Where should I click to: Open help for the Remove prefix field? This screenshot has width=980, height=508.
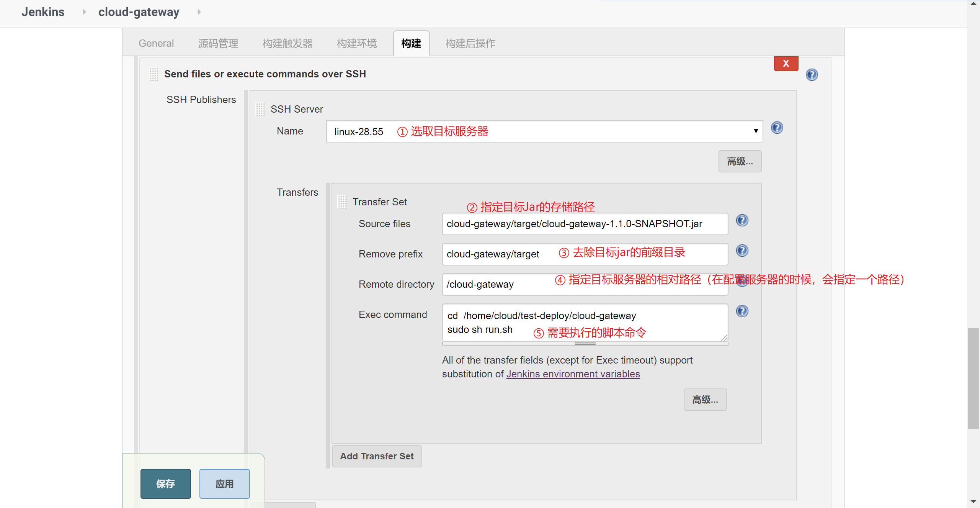click(x=742, y=251)
